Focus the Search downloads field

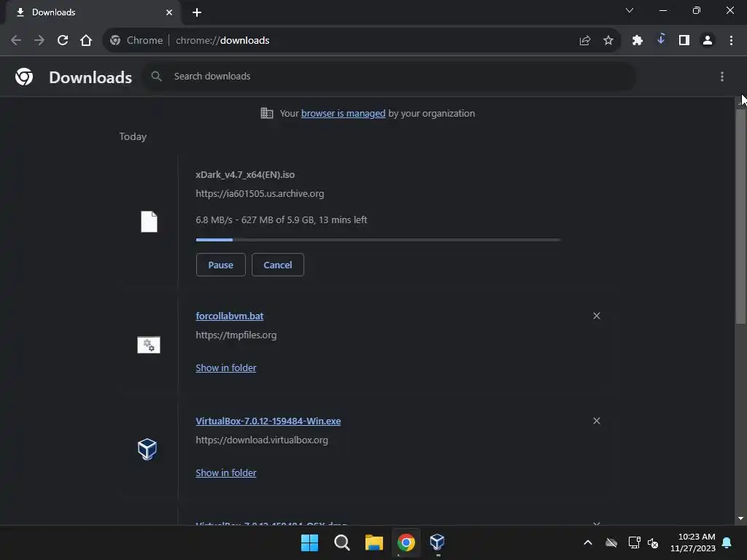pyautogui.click(x=389, y=76)
